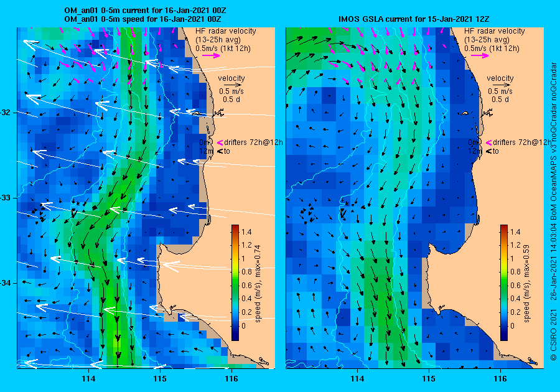
Task: Select title 'IMOS GSLA current for 15-Jan-2021 12Z'
Action: click(x=414, y=19)
